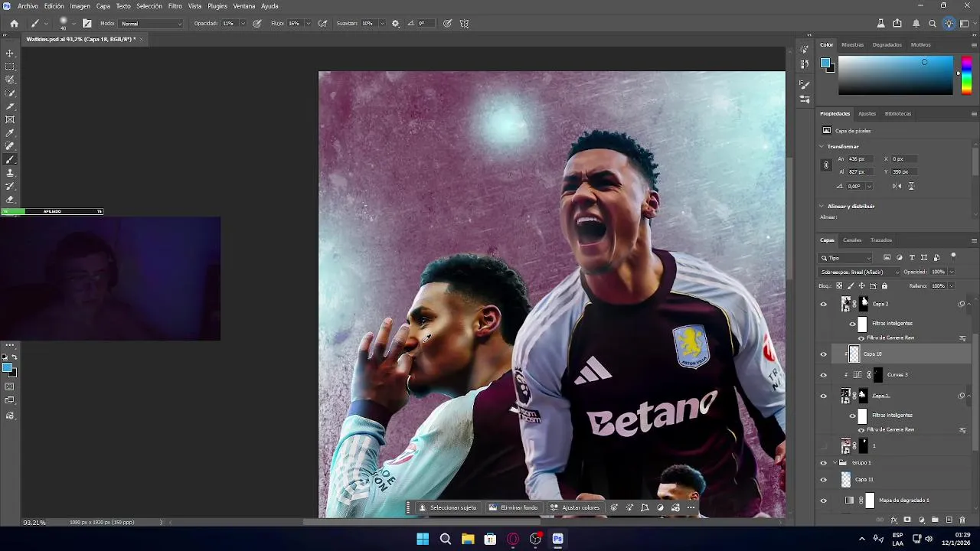Create a new layer with the plus icon

[949, 520]
